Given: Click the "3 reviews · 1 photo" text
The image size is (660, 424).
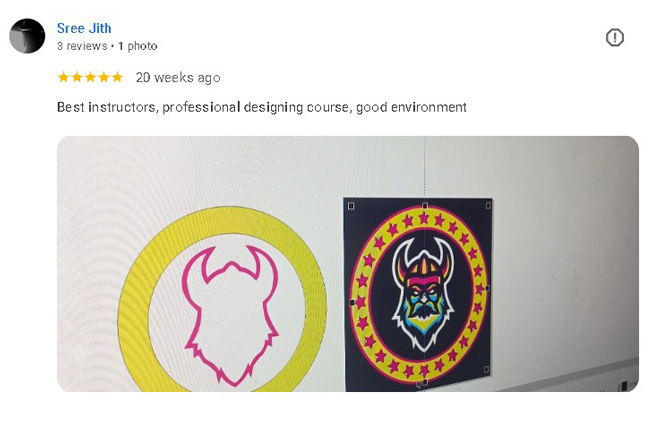Looking at the screenshot, I should [x=107, y=46].
